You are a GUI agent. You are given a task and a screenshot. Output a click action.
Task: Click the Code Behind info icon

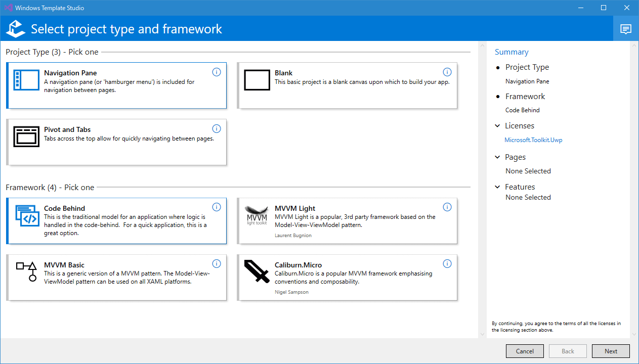point(217,207)
